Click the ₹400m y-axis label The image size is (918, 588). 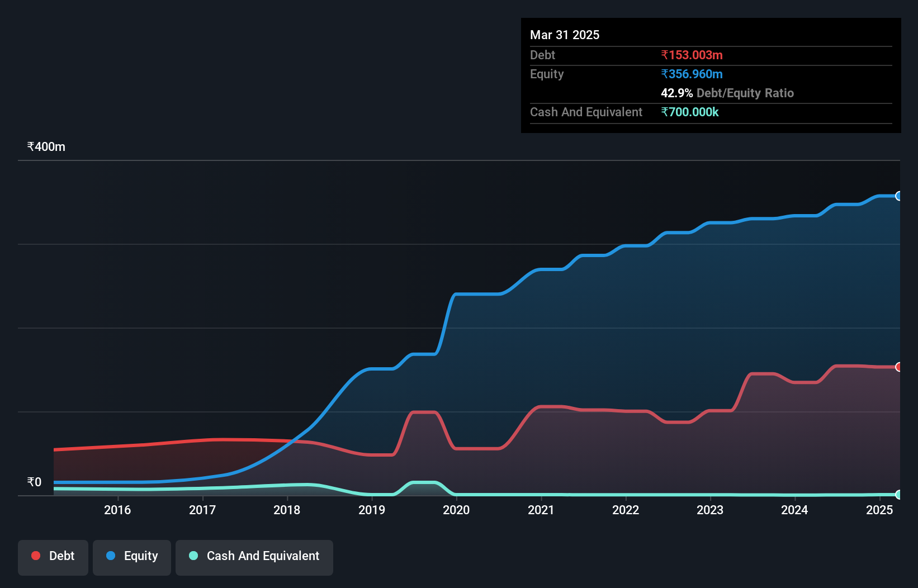tap(46, 147)
